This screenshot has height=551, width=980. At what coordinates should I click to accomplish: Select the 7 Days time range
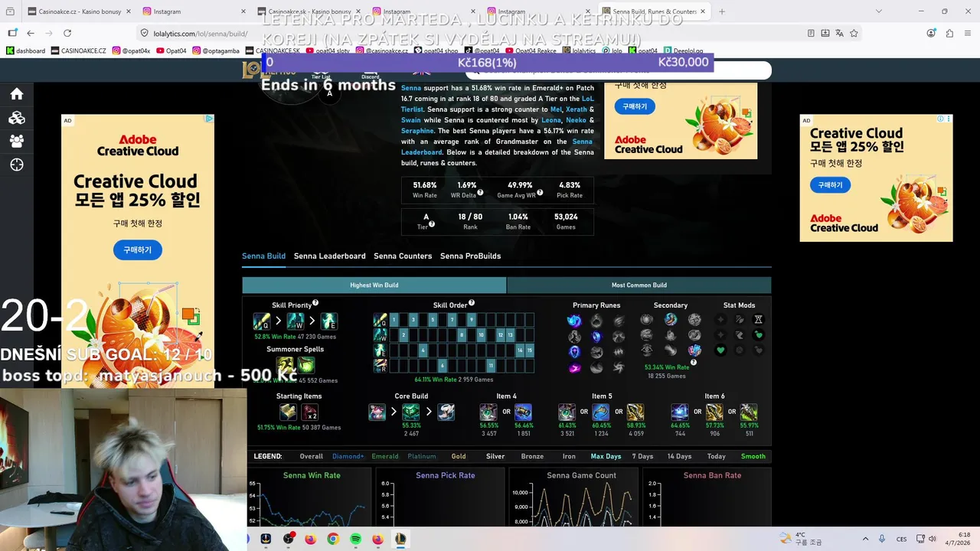(x=642, y=456)
